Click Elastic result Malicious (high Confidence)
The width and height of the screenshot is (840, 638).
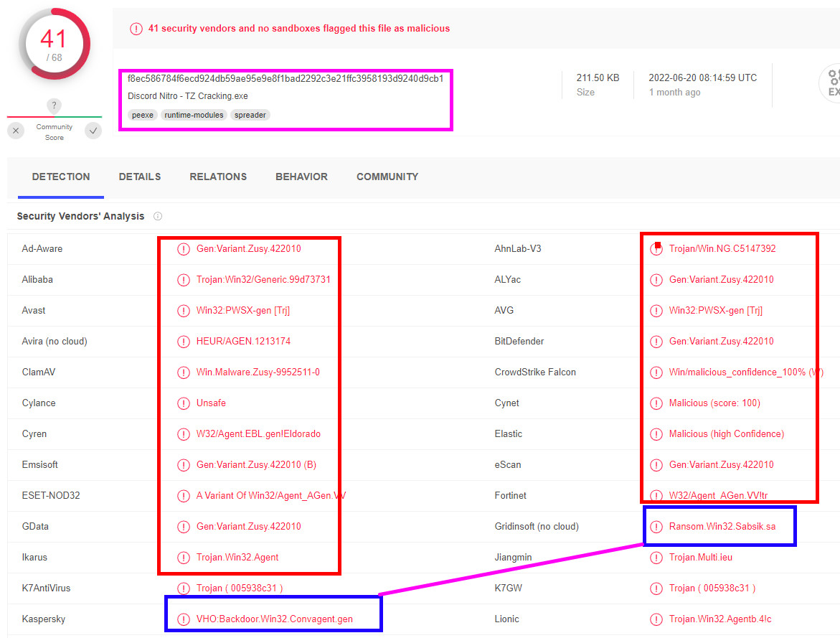tap(727, 433)
